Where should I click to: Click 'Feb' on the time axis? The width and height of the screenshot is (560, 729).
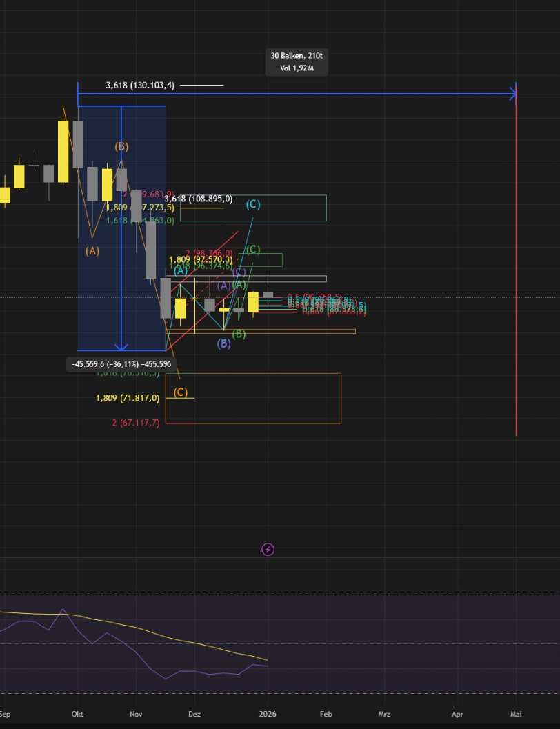pos(326,714)
